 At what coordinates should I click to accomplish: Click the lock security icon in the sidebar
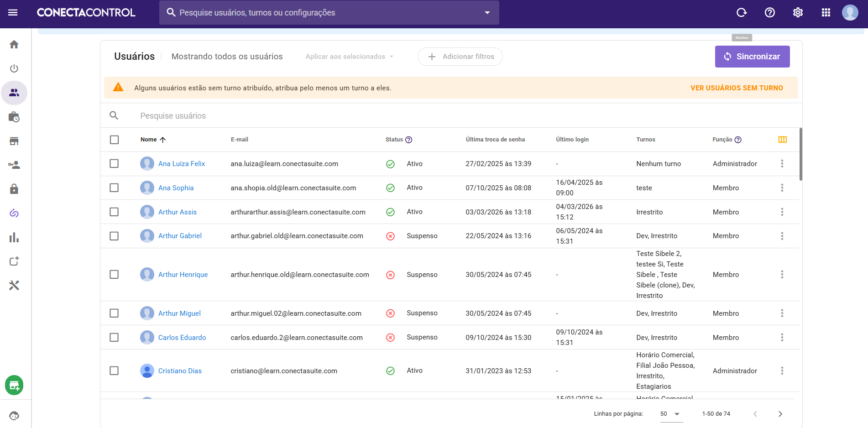click(x=14, y=189)
